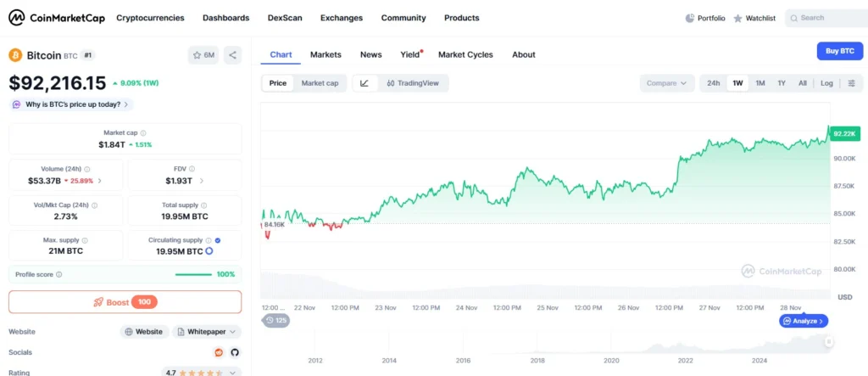Screen dimensions: 868x376
Task: Set chart range to 24h
Action: coord(714,83)
